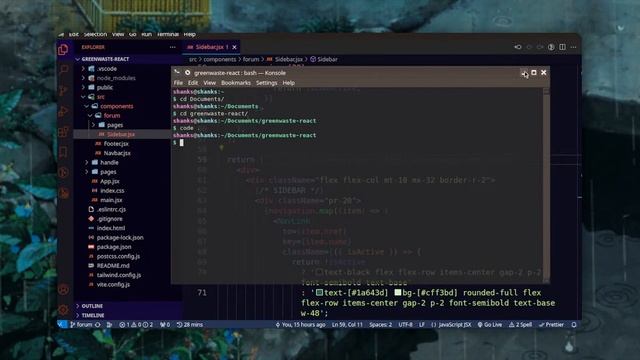Viewport: 640px width, 360px height.
Task: Open index.css in the explorer
Action: [112, 191]
